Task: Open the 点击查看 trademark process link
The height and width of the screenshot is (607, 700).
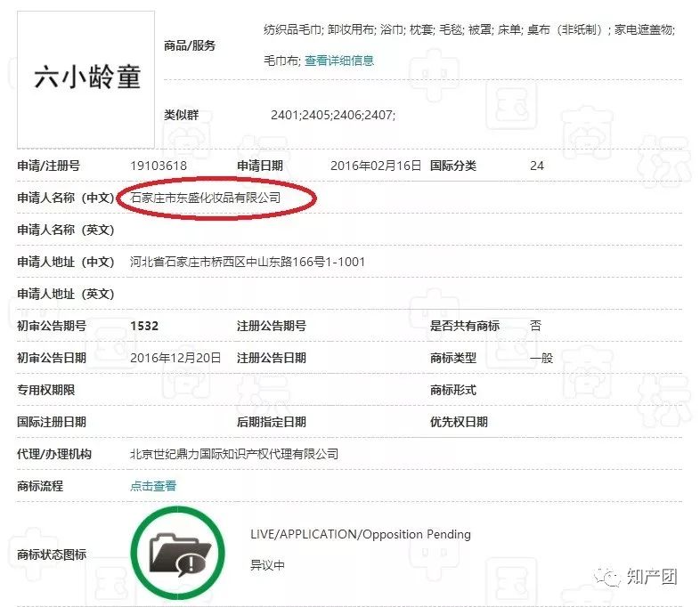Action: point(153,486)
